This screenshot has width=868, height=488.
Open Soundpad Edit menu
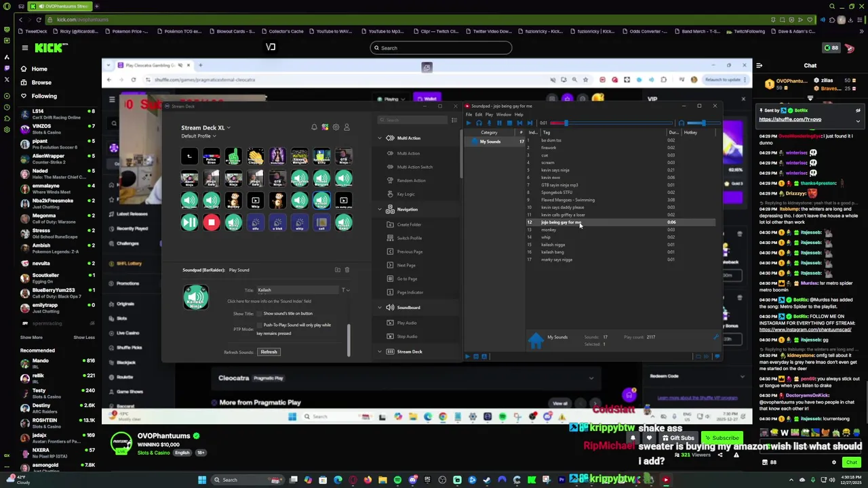coord(479,115)
